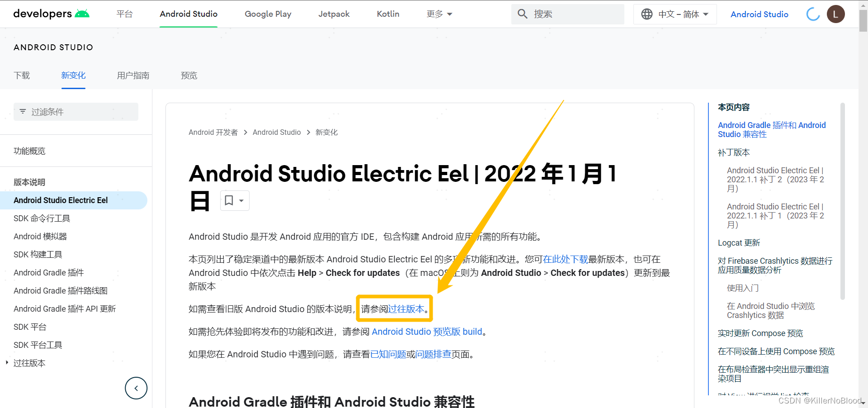Image resolution: width=868 pixels, height=408 pixels.
Task: Click the Android developers logo
Action: pyautogui.click(x=51, y=14)
